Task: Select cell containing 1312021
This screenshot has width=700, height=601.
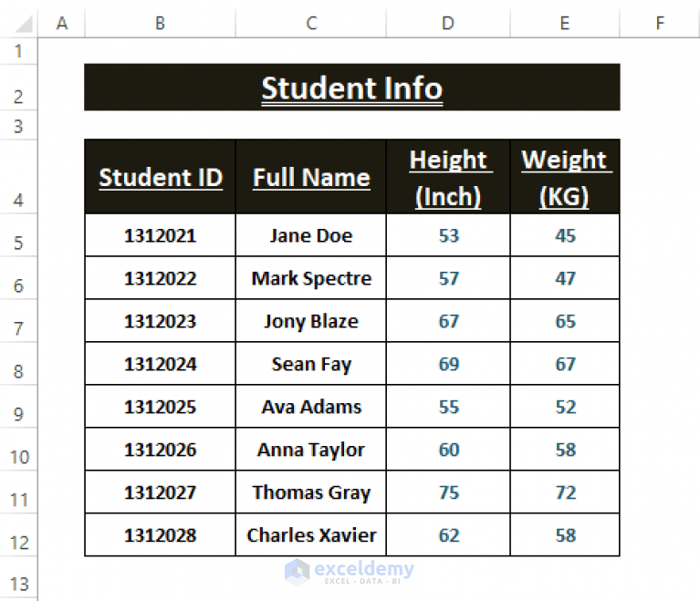Action: click(x=160, y=235)
